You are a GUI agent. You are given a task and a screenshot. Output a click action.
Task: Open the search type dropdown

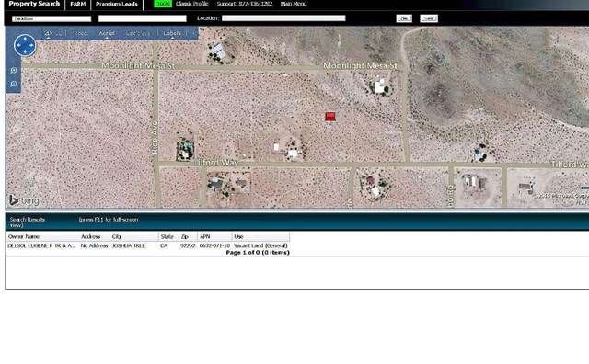coord(52,18)
